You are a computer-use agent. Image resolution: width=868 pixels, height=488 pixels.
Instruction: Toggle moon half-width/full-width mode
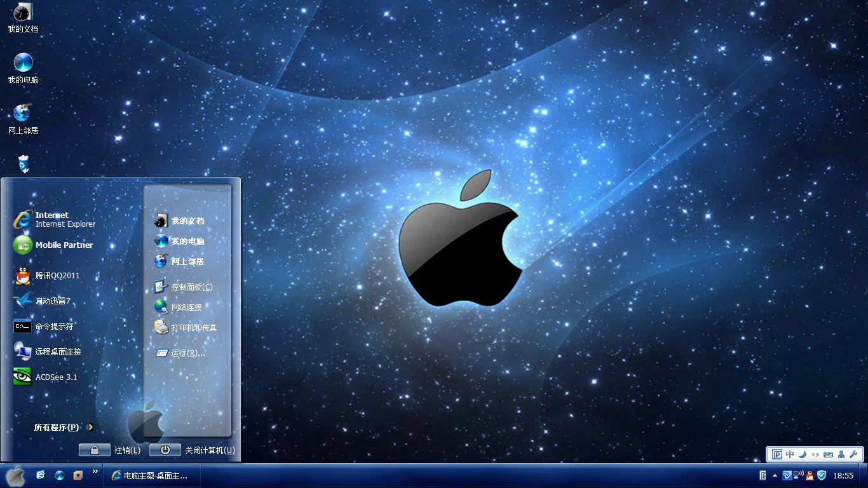coord(803,454)
